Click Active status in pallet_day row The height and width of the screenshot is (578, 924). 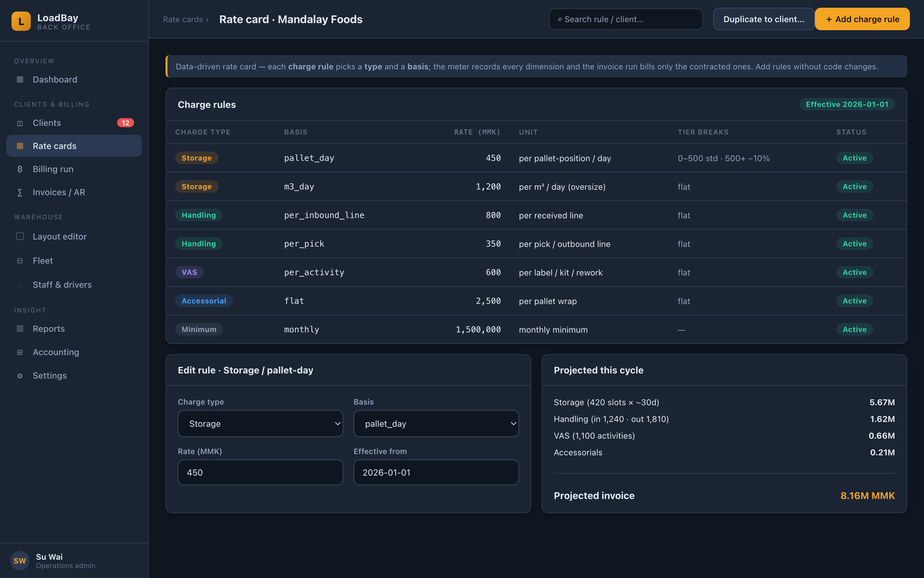click(854, 158)
